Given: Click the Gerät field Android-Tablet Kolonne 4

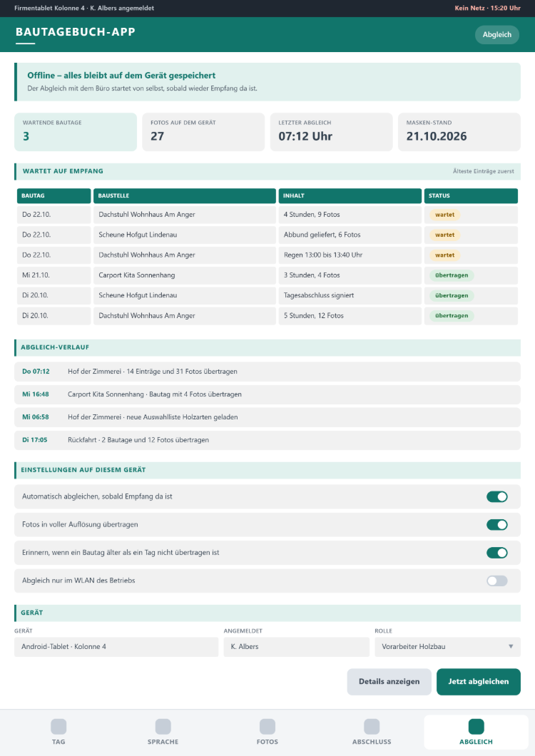Looking at the screenshot, I should coord(116,647).
